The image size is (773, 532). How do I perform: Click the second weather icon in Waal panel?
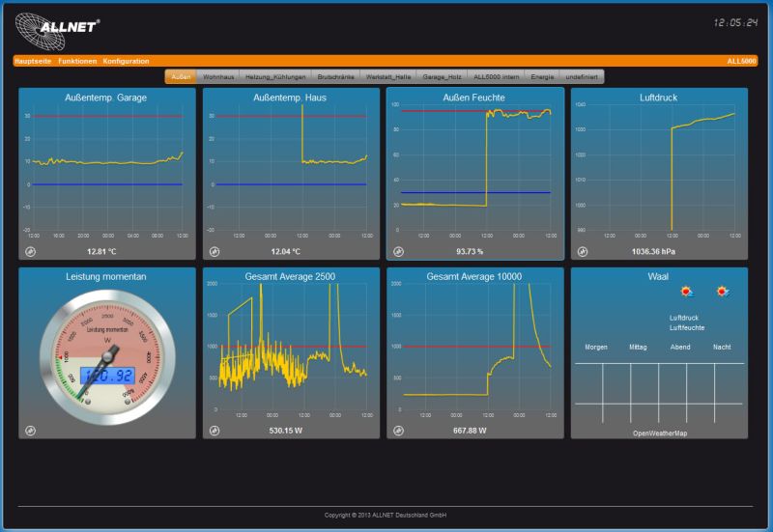722,291
